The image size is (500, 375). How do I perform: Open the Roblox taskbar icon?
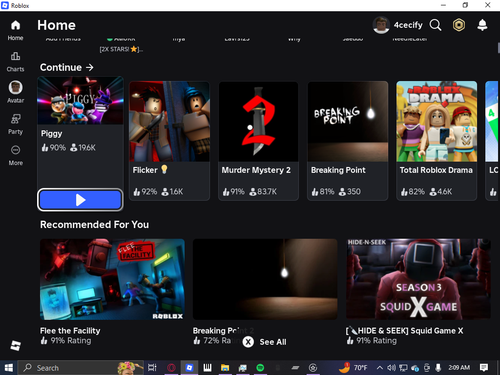[x=189, y=368]
